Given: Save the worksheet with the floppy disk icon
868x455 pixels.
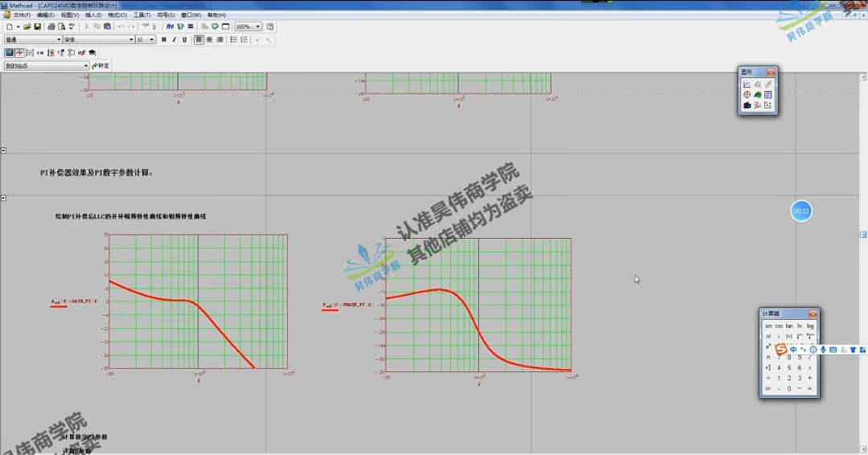Looking at the screenshot, I should pos(37,27).
